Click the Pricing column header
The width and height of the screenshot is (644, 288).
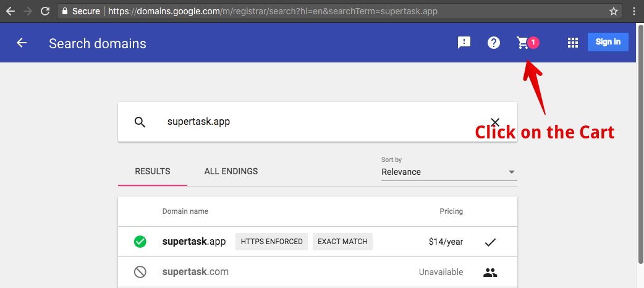point(451,211)
